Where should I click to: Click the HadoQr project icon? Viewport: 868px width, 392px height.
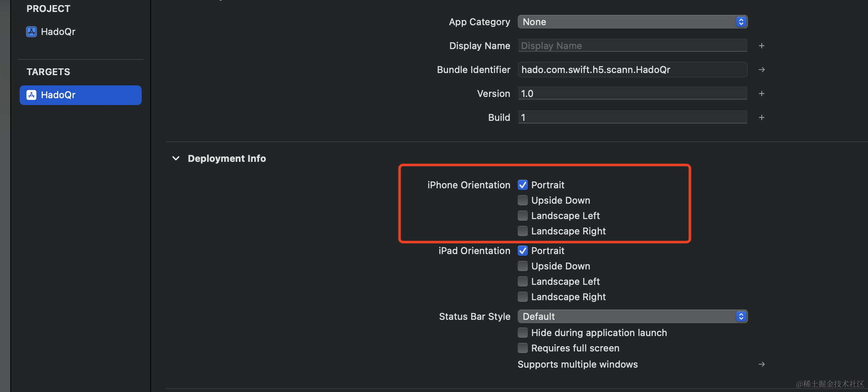pos(32,32)
